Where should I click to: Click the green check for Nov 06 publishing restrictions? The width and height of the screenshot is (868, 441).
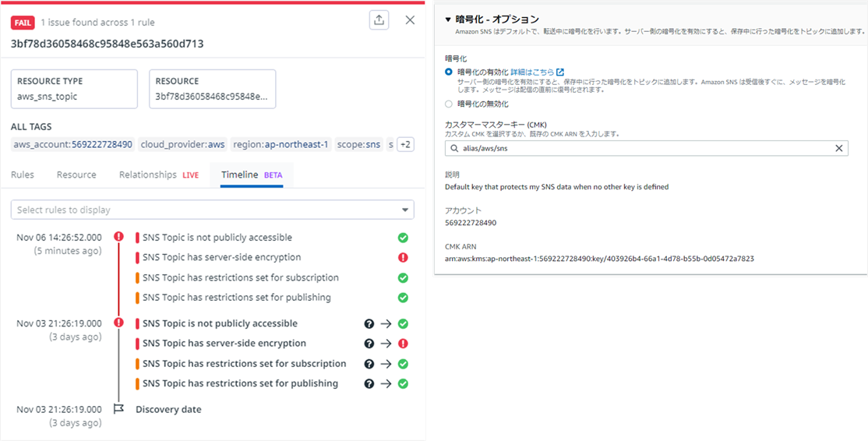pyautogui.click(x=403, y=298)
